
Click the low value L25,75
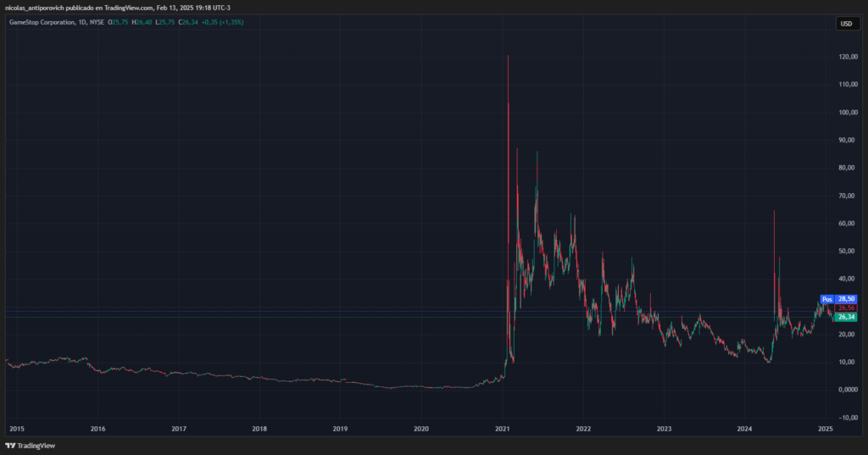pyautogui.click(x=165, y=22)
